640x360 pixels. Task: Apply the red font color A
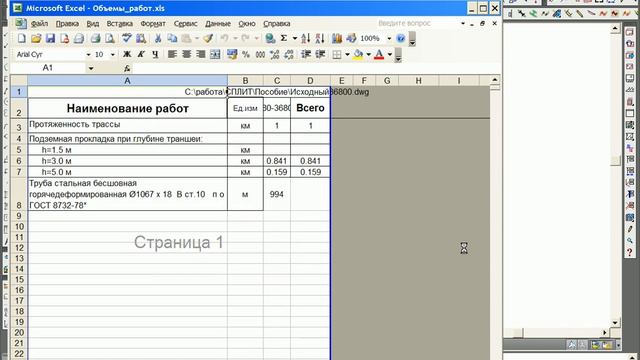coord(379,54)
